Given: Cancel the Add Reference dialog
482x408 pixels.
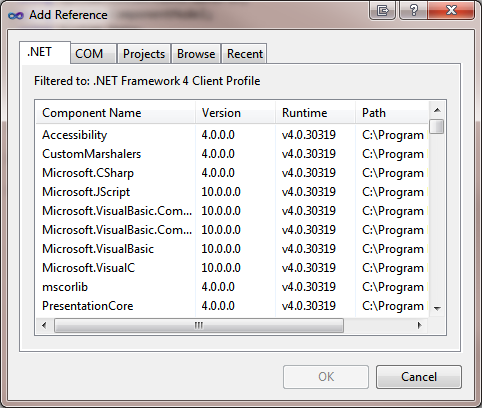Looking at the screenshot, I should coord(419,377).
